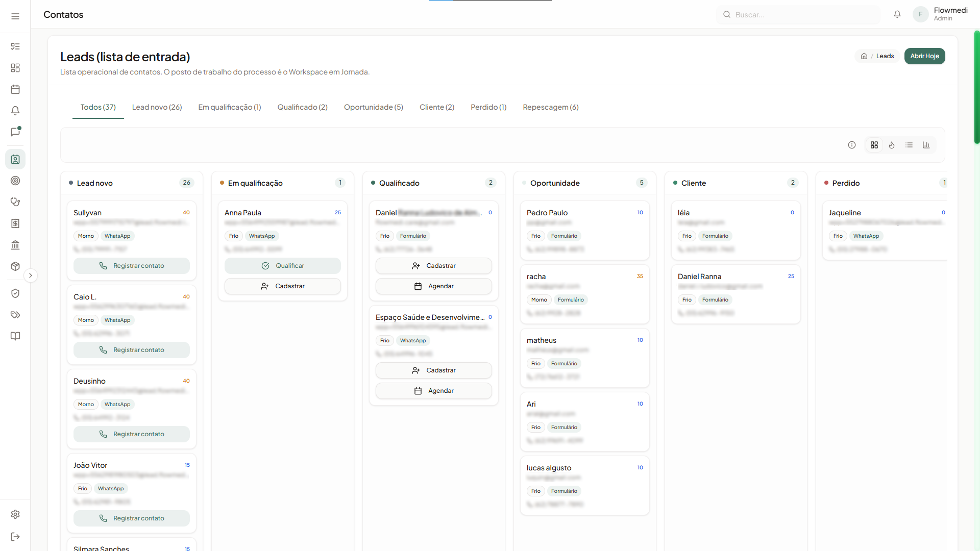Click Cadastrar on Espaço Saúde card
The width and height of the screenshot is (980, 551).
click(x=434, y=370)
